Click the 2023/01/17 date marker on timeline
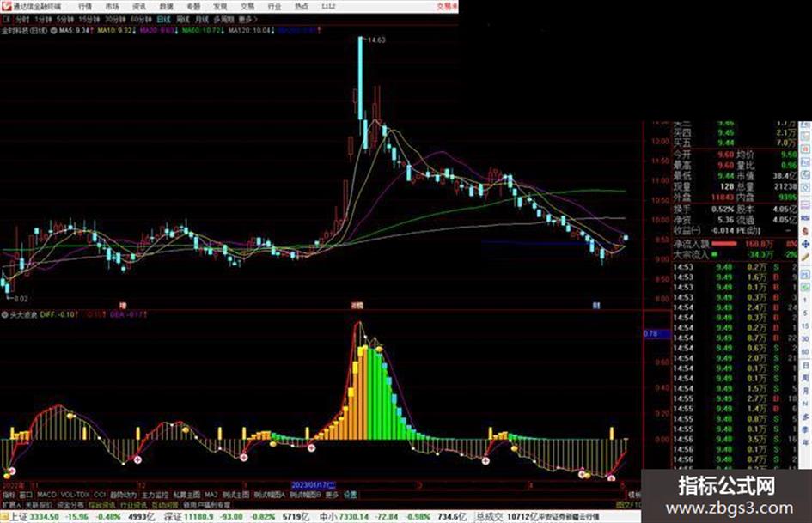The height and width of the screenshot is (523, 812). click(x=314, y=485)
